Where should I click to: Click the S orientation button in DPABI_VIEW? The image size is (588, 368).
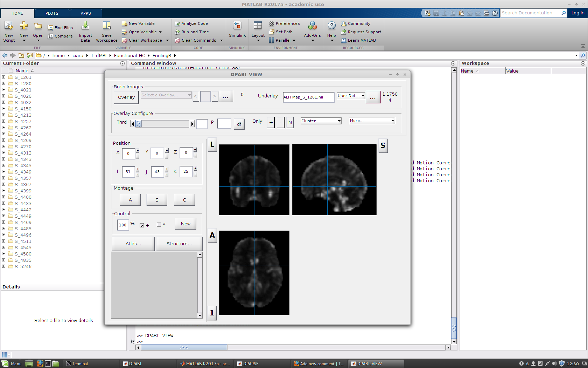point(383,145)
